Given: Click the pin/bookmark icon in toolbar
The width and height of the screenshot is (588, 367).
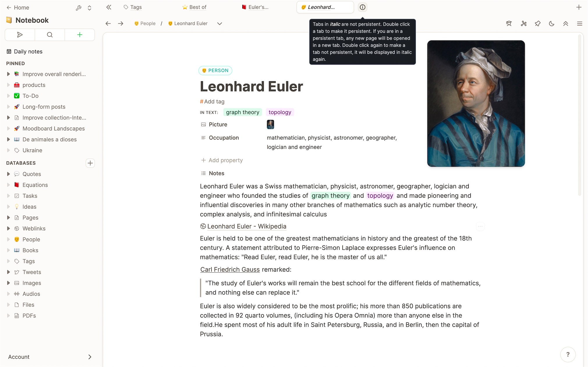Looking at the screenshot, I should click(538, 23).
